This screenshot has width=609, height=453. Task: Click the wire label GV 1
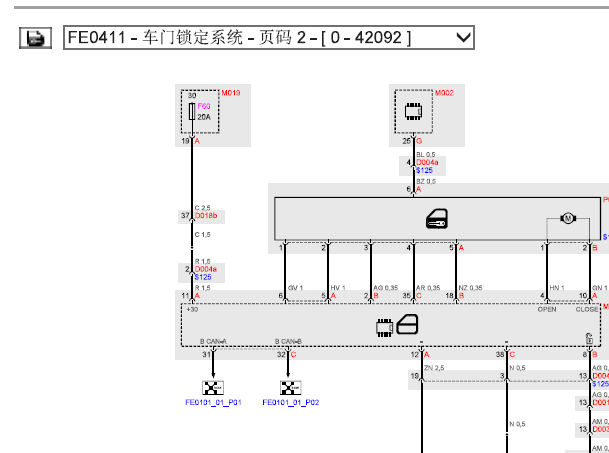click(x=295, y=288)
